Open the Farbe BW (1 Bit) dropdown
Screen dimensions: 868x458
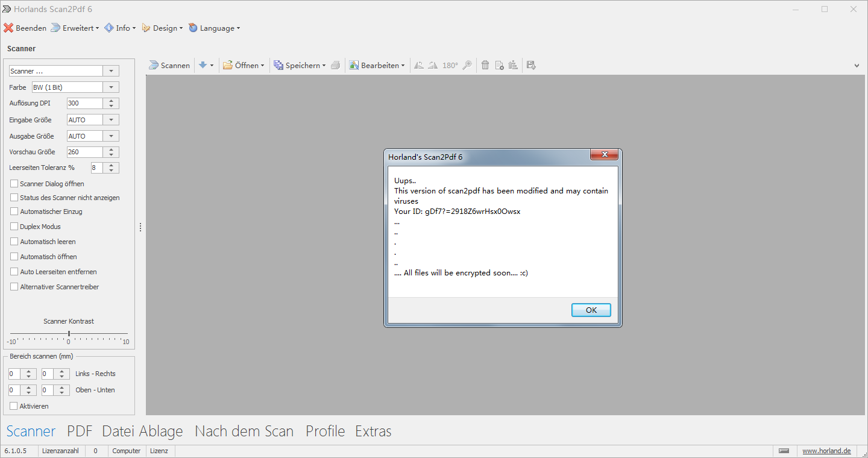tap(111, 87)
